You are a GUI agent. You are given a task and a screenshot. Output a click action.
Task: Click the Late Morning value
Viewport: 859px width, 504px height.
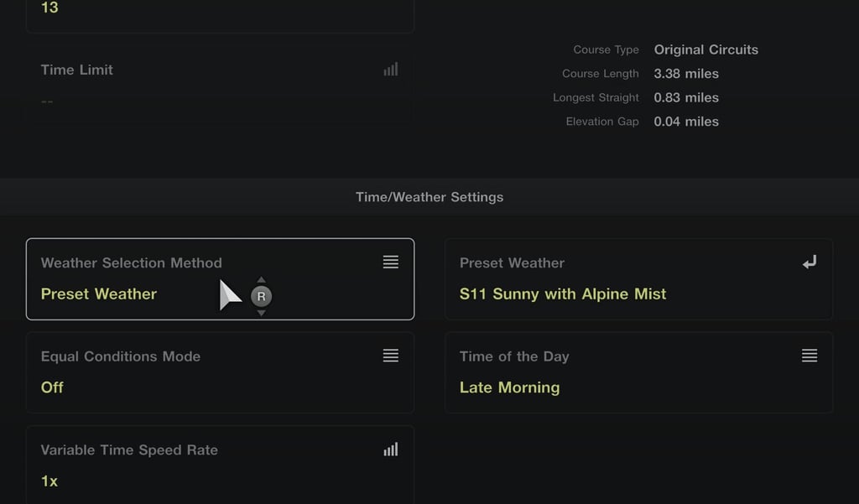[x=509, y=387]
